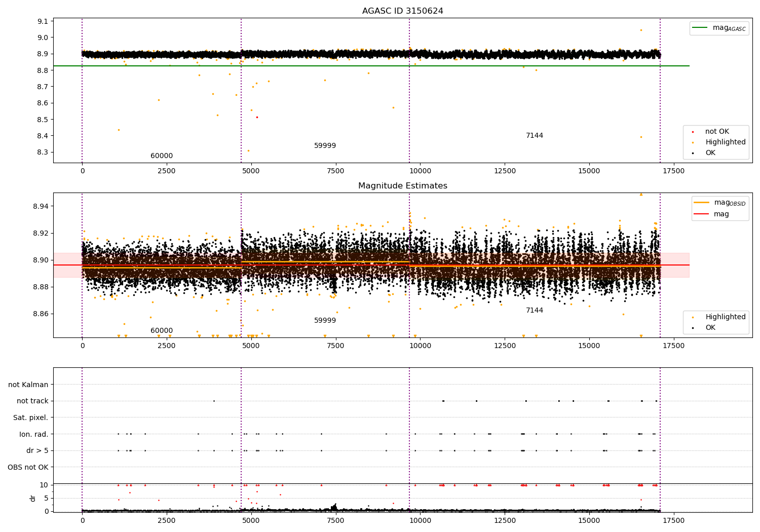Click OBSID label 7144 in top plot
Screen dimensions: 760x532
click(x=535, y=136)
